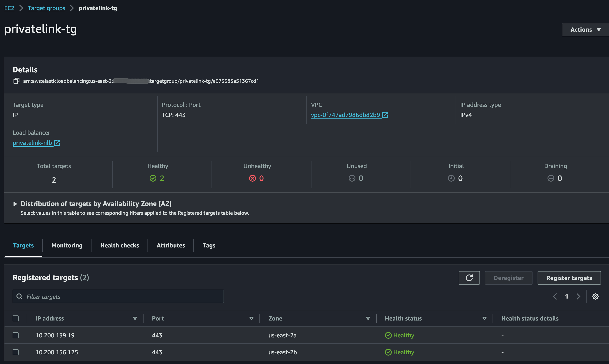Click the Initial count clock icon
This screenshot has width=609, height=364.
[x=451, y=178]
